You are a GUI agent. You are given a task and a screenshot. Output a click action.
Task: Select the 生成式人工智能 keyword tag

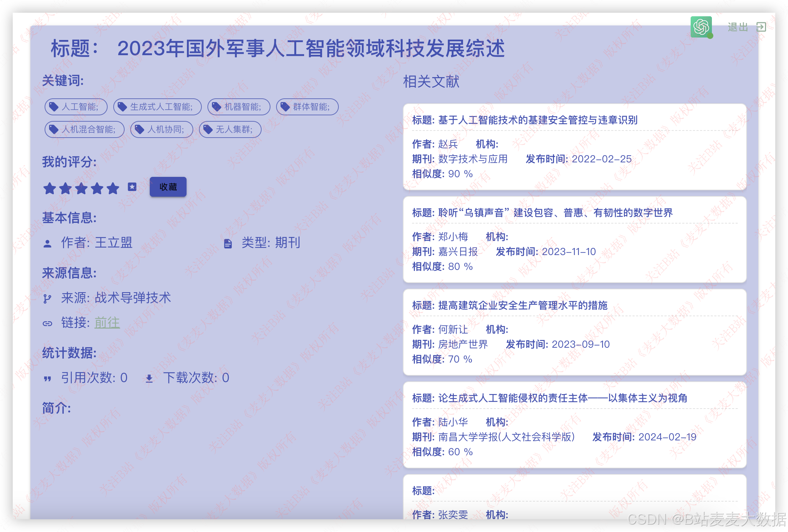pos(158,107)
